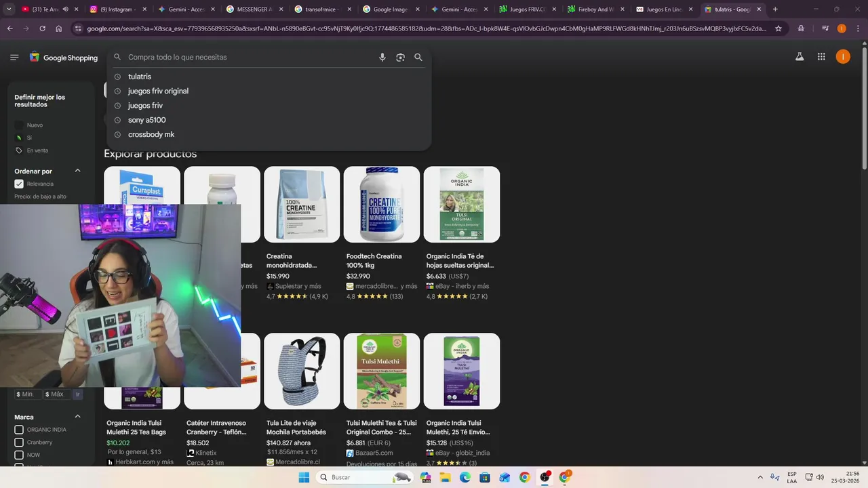Screen dimensions: 868x488
Task: Open Windows Start menu
Action: click(304, 477)
